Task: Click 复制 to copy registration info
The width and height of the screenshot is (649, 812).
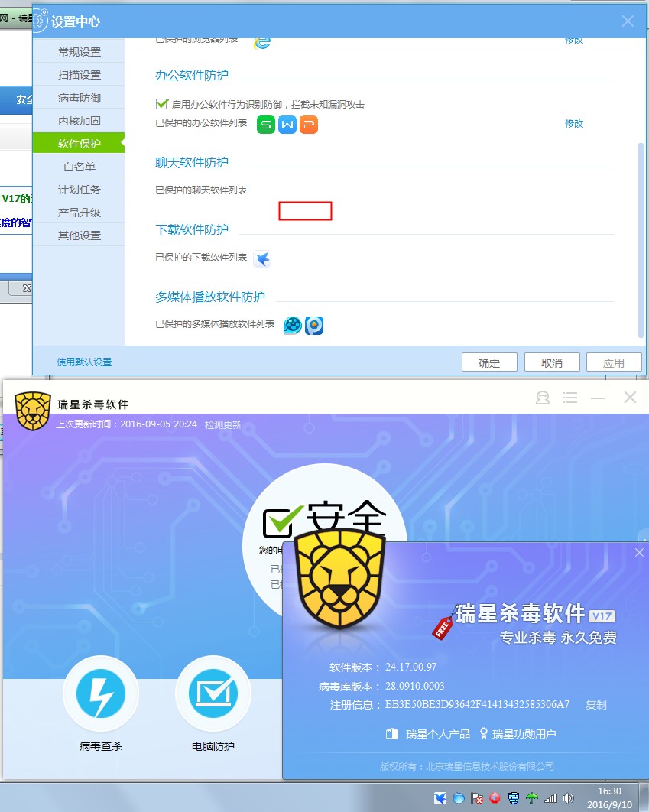Action: pos(596,705)
